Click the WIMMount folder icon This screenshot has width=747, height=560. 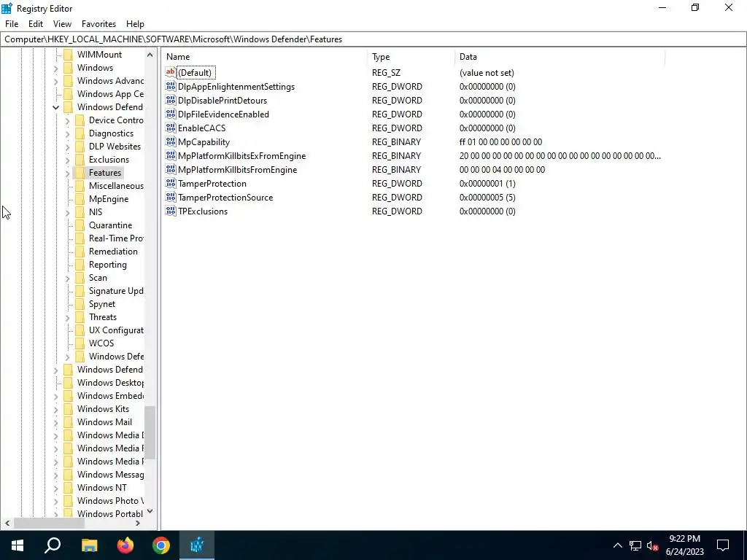tap(68, 54)
